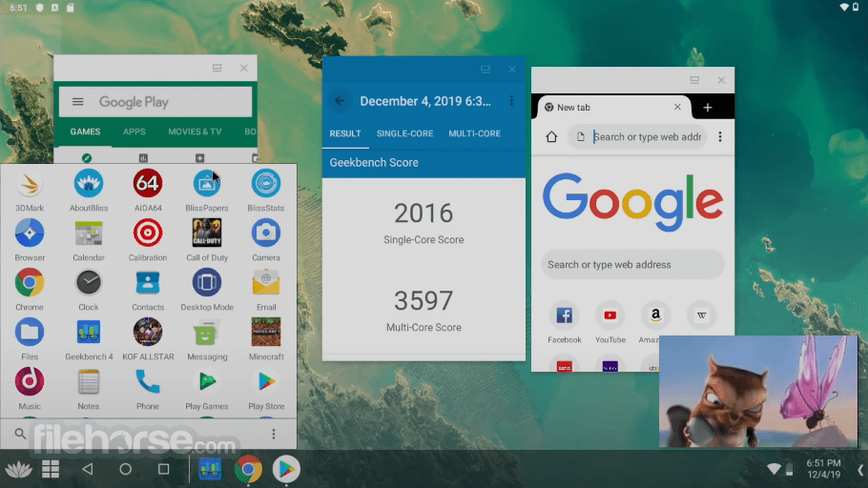Open the Music app
This screenshot has height=488, width=868.
point(30,381)
